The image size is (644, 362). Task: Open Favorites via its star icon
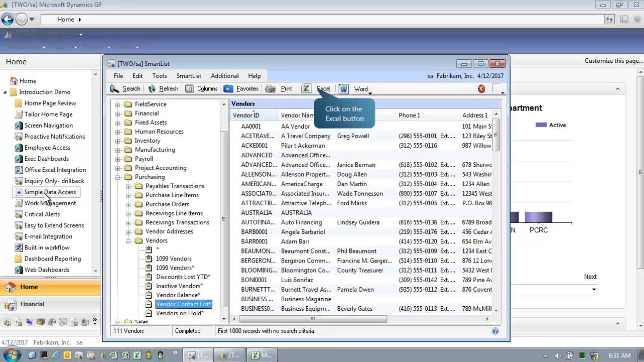click(228, 89)
